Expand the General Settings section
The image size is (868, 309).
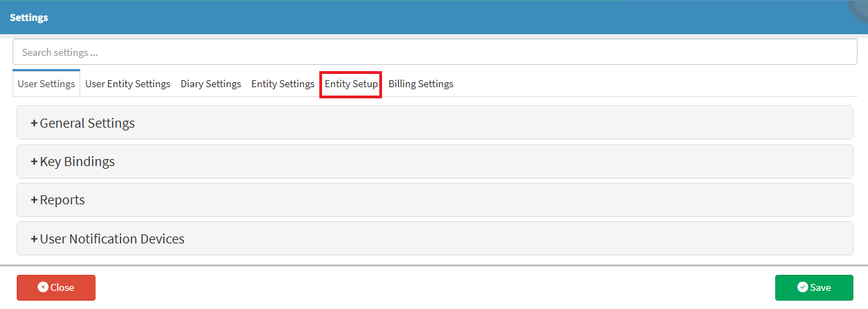434,123
